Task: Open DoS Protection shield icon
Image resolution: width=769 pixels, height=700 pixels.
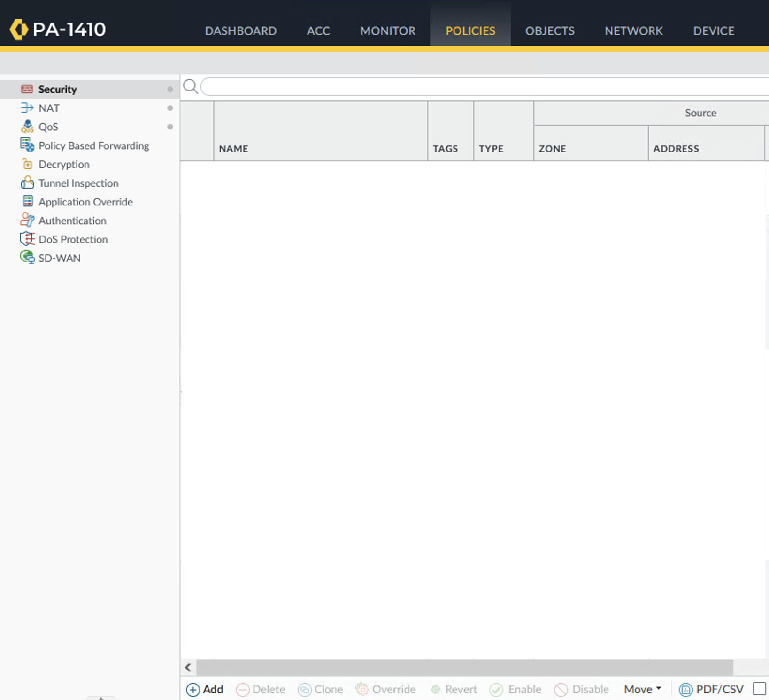Action: click(27, 239)
